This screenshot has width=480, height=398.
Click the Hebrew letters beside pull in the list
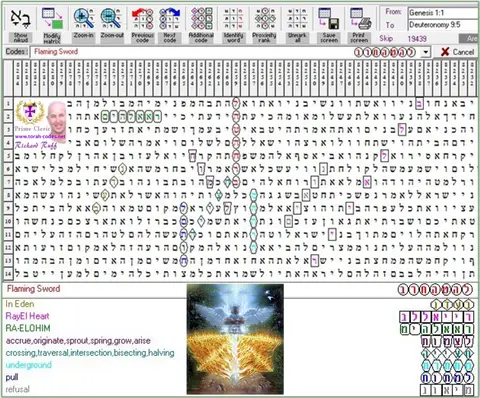click(447, 378)
